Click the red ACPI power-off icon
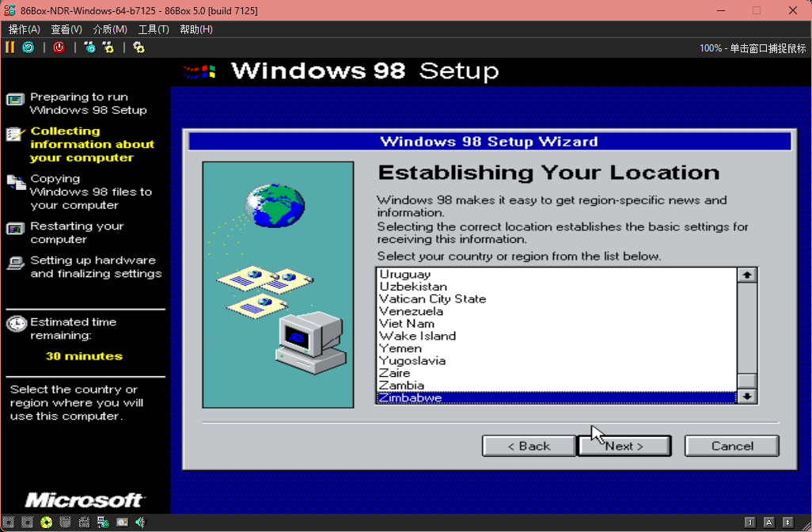The width and height of the screenshot is (812, 532). [59, 47]
